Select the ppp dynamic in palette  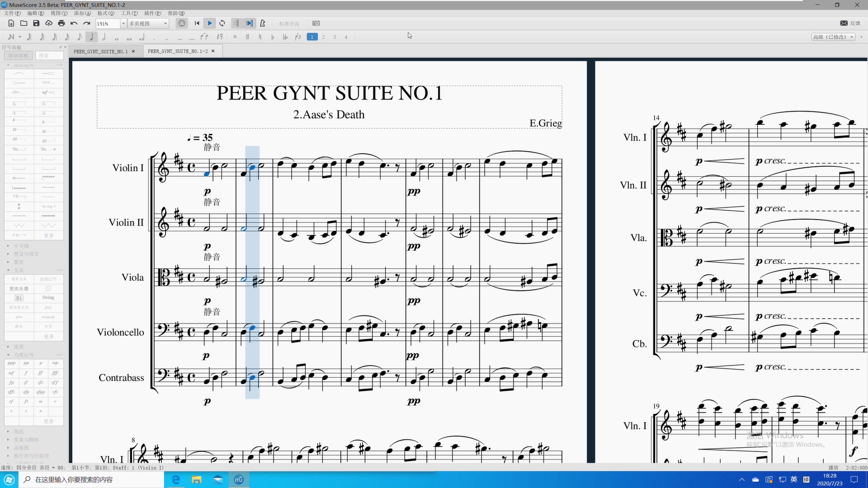coord(12,363)
